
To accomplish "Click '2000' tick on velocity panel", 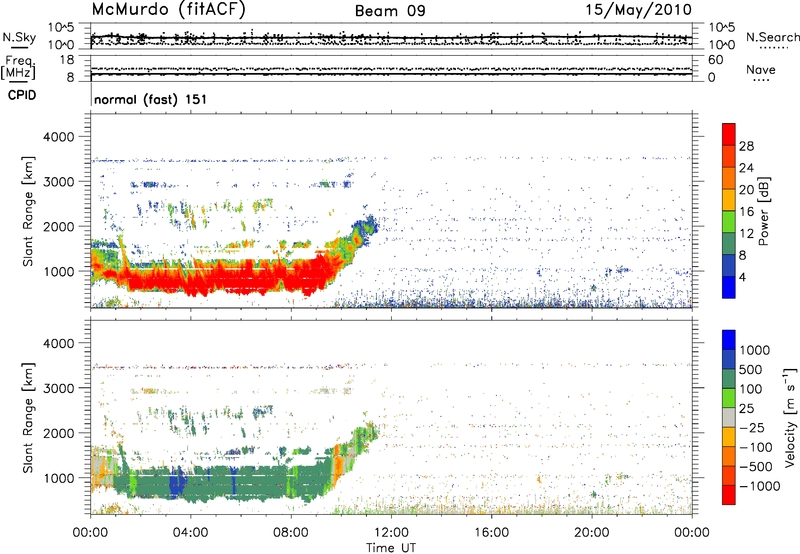I will (59, 433).
